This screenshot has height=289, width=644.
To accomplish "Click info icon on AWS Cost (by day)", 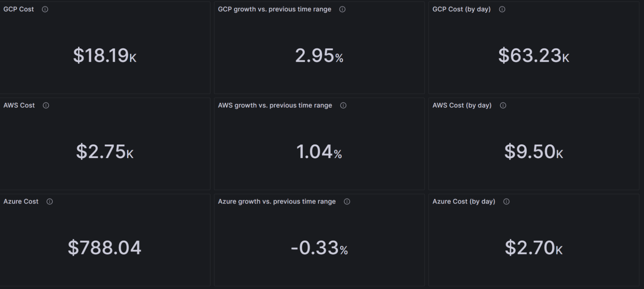I will (503, 105).
